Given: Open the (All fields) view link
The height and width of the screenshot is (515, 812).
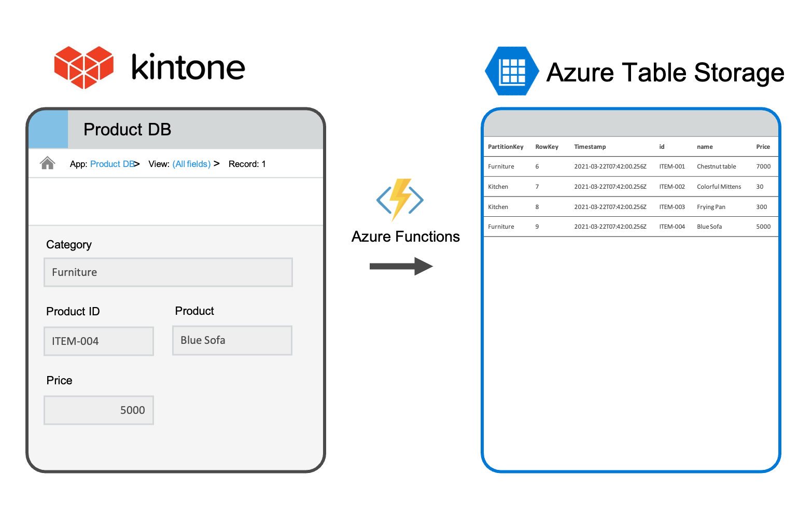Looking at the screenshot, I should pyautogui.click(x=191, y=164).
